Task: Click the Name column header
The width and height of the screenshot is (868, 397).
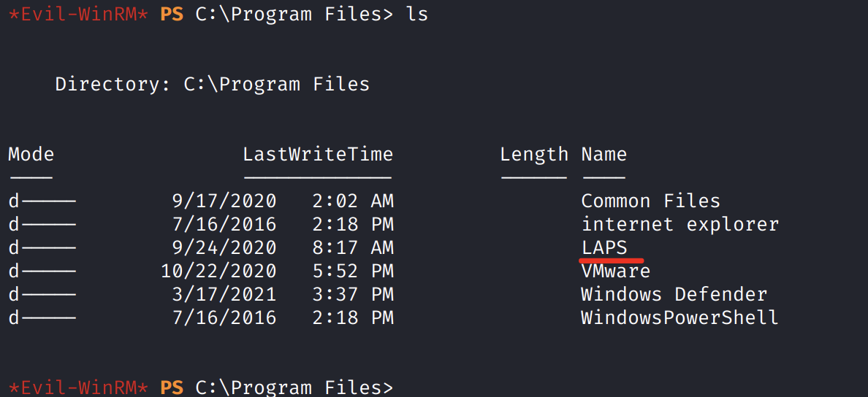Action: click(604, 154)
